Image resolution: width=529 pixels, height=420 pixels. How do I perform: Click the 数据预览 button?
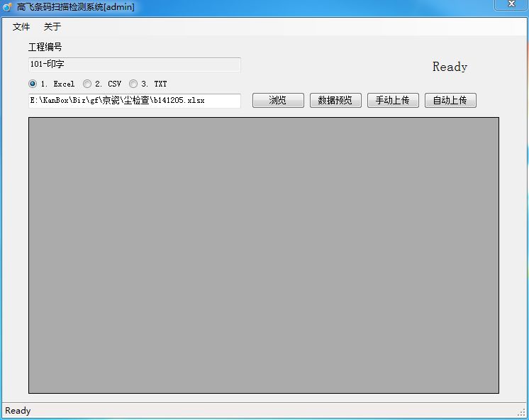point(335,100)
